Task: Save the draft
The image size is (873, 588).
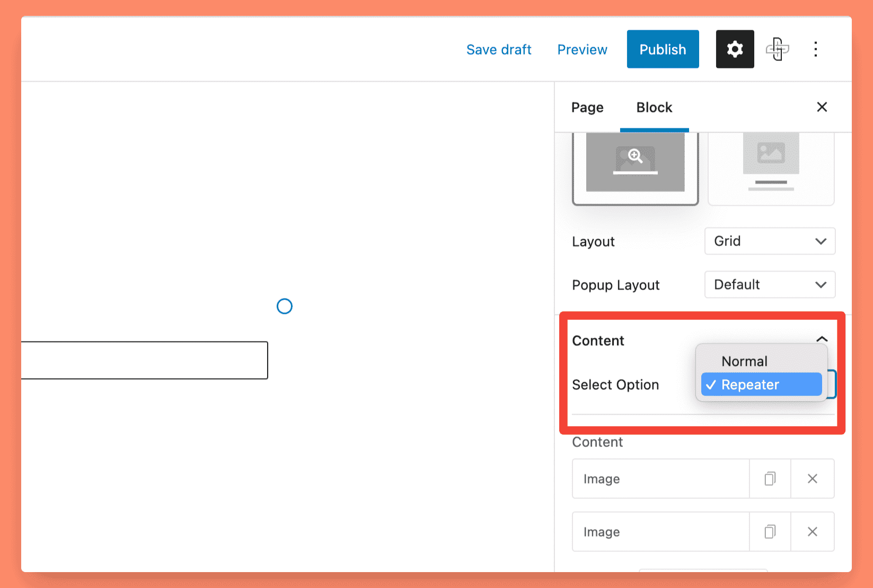Action: pos(498,49)
